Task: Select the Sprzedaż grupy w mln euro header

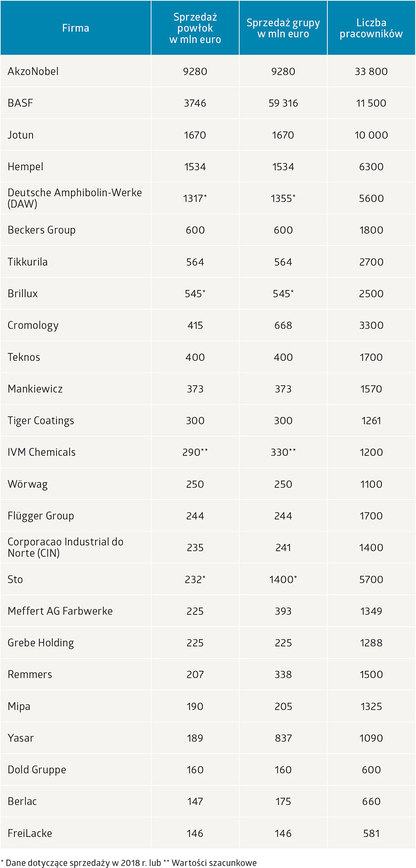Action: coord(283,28)
